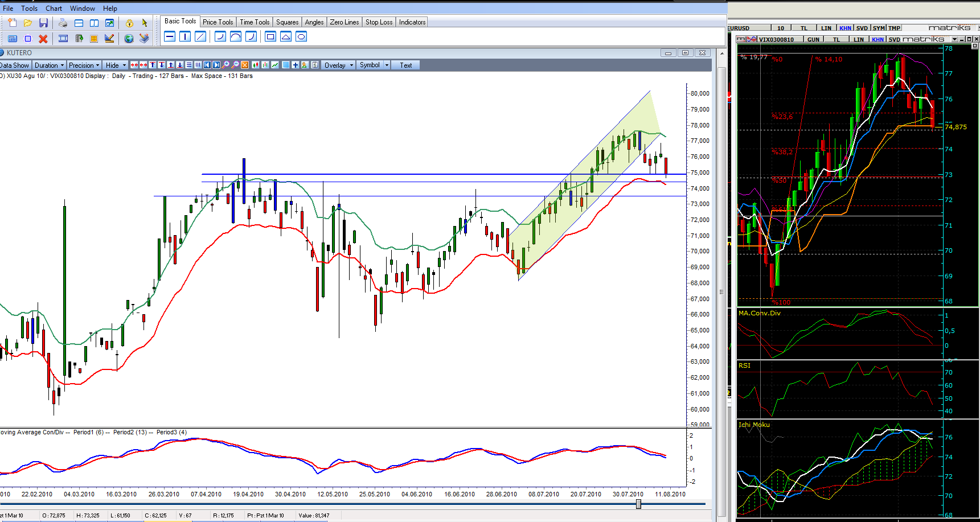Viewport: 980px width, 522px height.
Task: Expand the Precision dropdown
Action: pos(84,65)
